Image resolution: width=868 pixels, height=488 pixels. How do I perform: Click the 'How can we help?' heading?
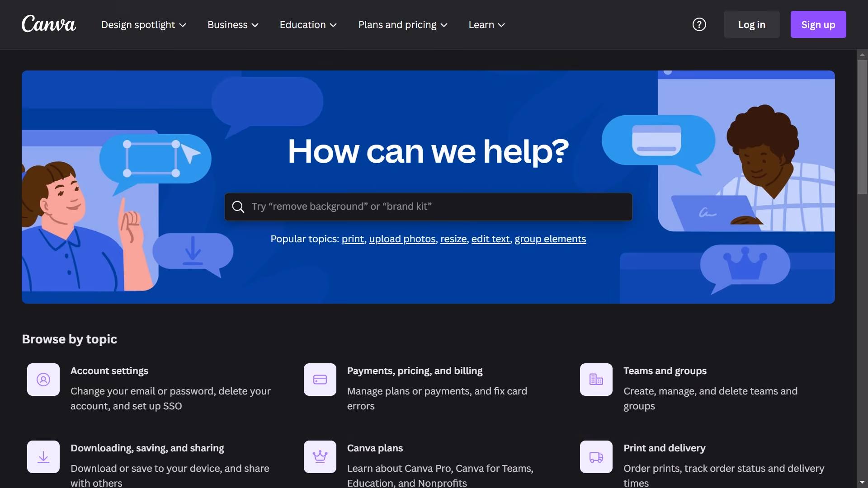point(428,151)
